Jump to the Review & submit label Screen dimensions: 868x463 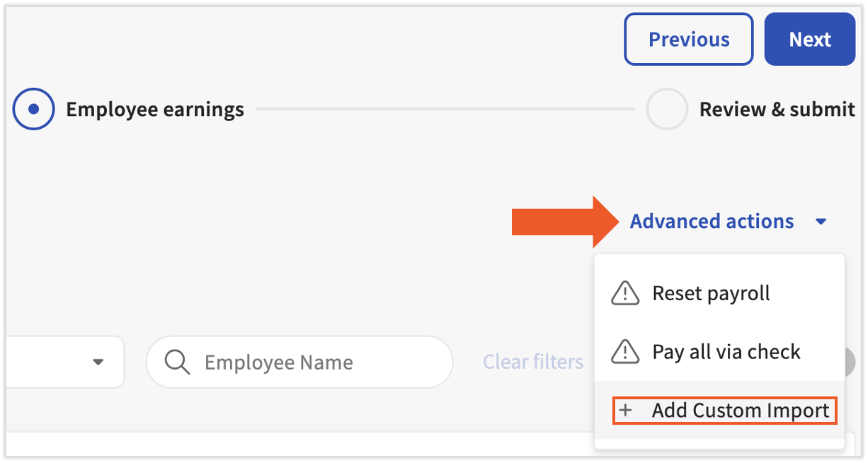[777, 110]
